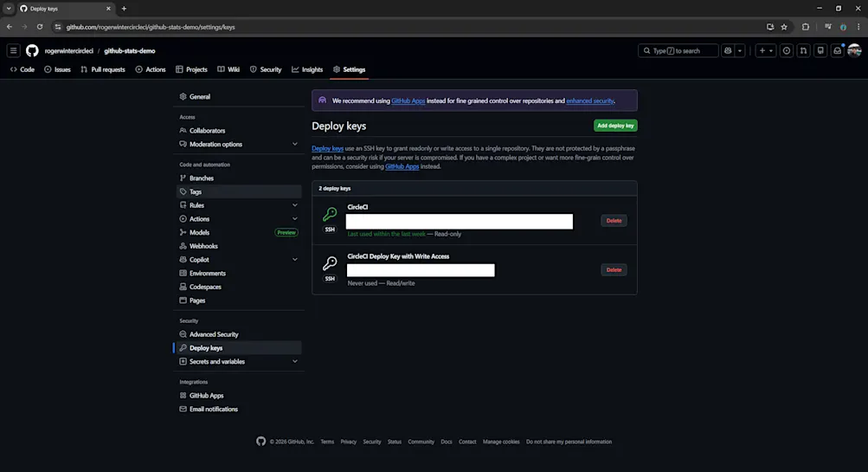This screenshot has height=472, width=868.
Task: Click the Add deploy key button
Action: click(x=615, y=126)
